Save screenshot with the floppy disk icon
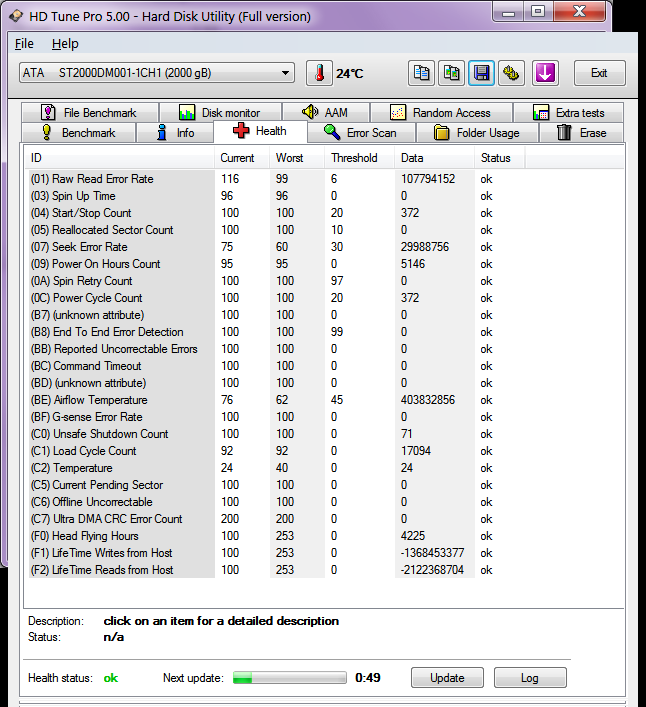The width and height of the screenshot is (646, 707). [481, 73]
